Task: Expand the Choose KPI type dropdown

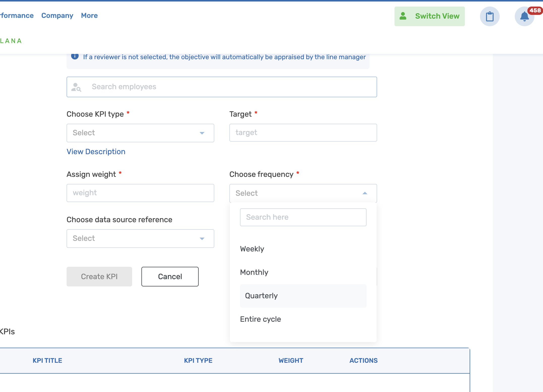Action: (x=140, y=133)
